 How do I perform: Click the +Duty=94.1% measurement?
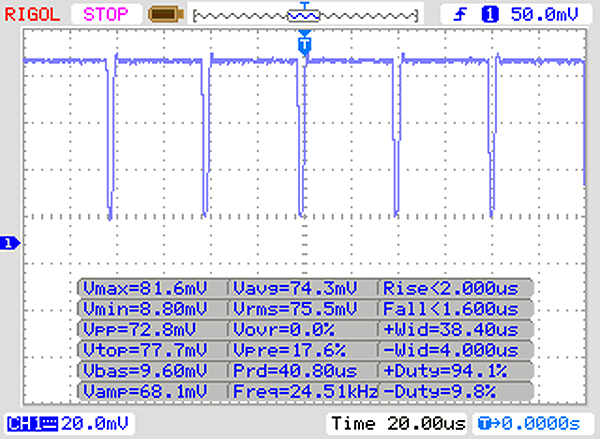[445, 370]
